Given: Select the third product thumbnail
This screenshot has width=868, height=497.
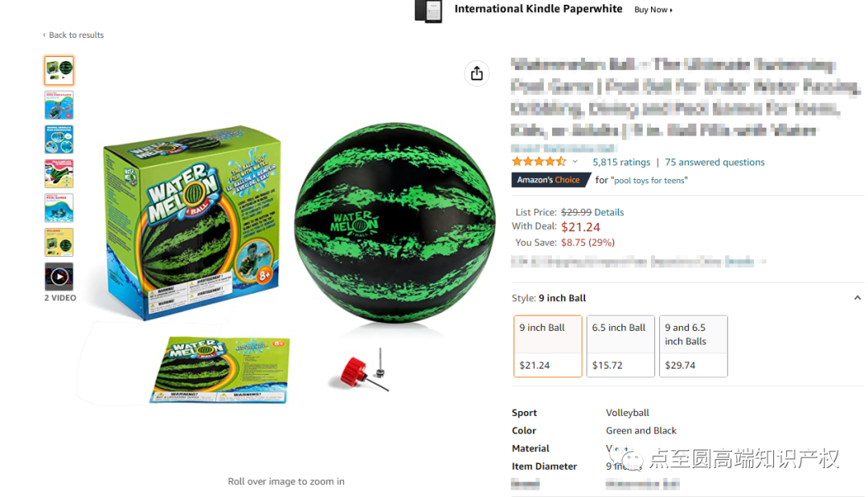Looking at the screenshot, I should [59, 140].
